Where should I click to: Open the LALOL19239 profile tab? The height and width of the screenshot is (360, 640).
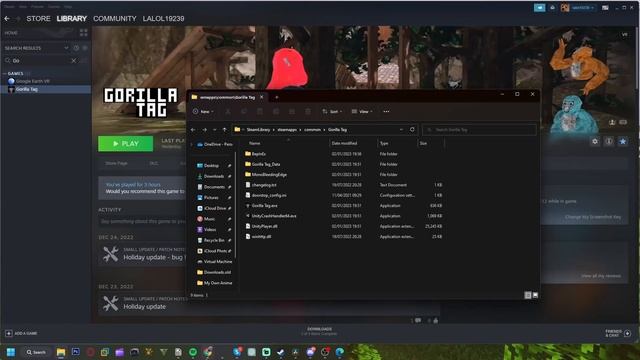(x=164, y=19)
